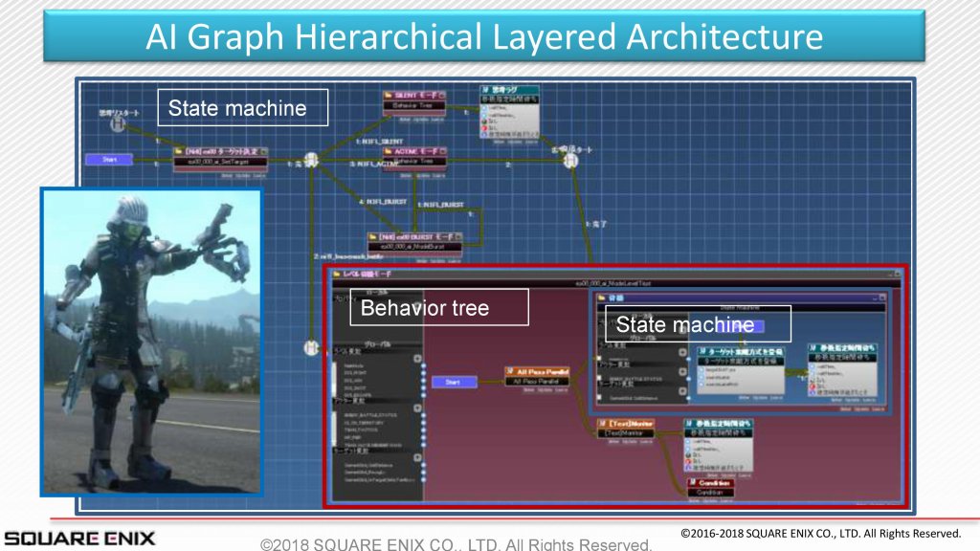Expand the first plus button in the left variable panel
Viewport: 980px width, 551px height.
(x=417, y=360)
